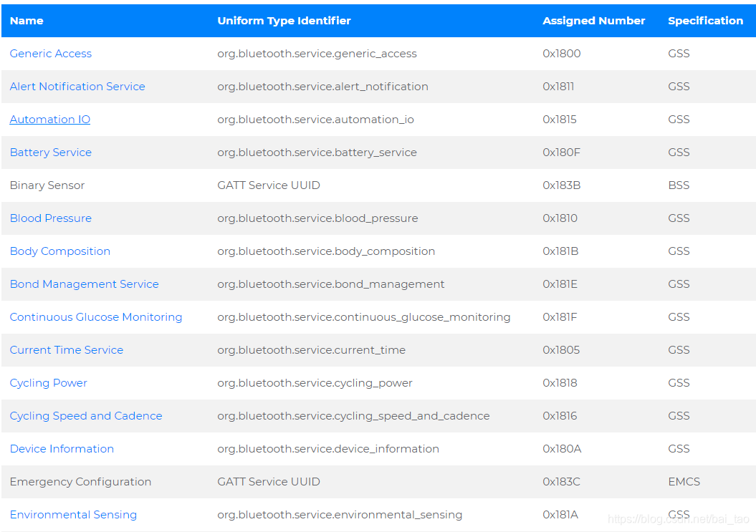Select assigned number 0x1818
The width and height of the screenshot is (756, 532).
(560, 383)
